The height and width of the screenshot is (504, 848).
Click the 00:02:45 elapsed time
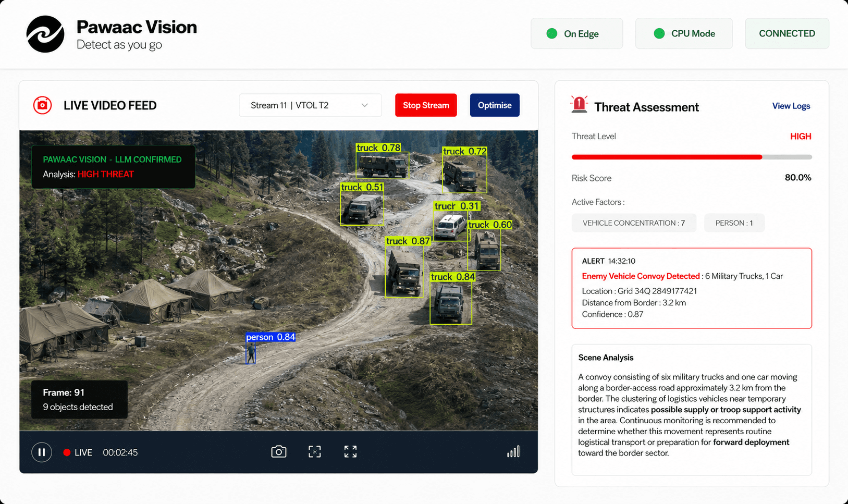click(x=120, y=452)
